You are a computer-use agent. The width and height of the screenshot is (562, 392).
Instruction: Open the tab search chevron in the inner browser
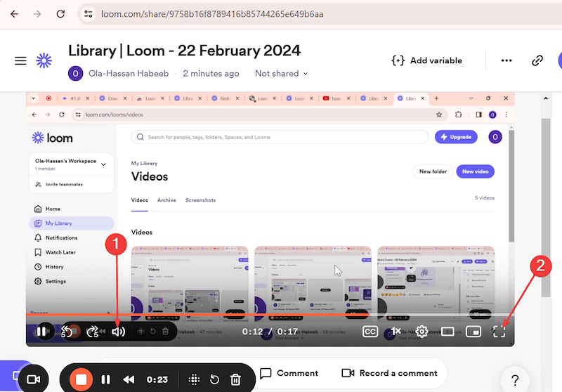click(x=33, y=98)
